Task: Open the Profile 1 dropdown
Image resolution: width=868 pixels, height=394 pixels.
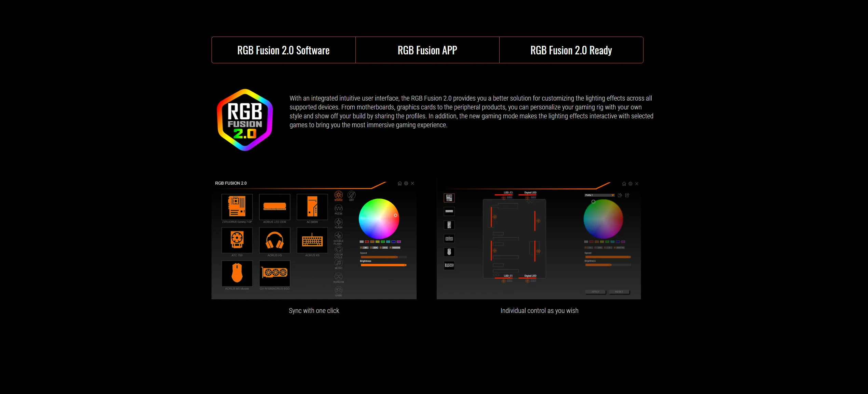Action: (599, 195)
